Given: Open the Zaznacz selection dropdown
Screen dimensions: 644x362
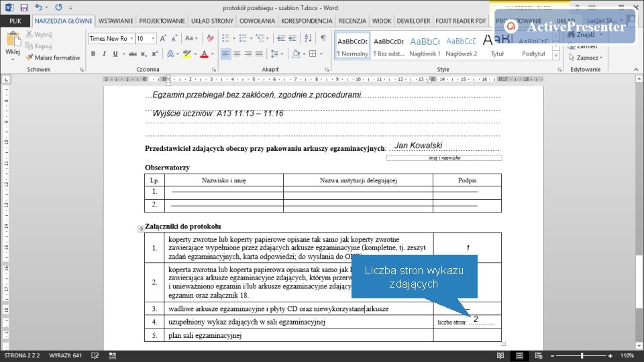Looking at the screenshot, I should pos(586,58).
